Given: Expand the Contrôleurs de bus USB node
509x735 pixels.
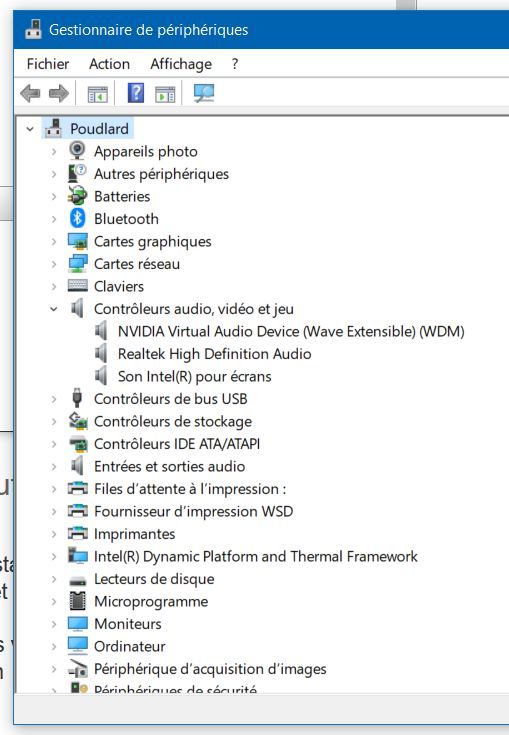Looking at the screenshot, I should tap(54, 399).
